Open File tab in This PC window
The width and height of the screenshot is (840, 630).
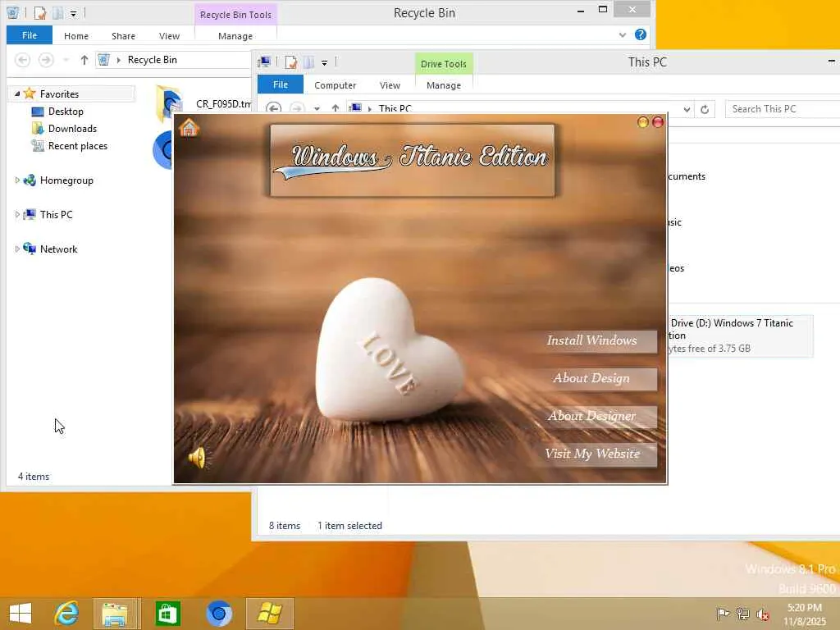coord(281,84)
